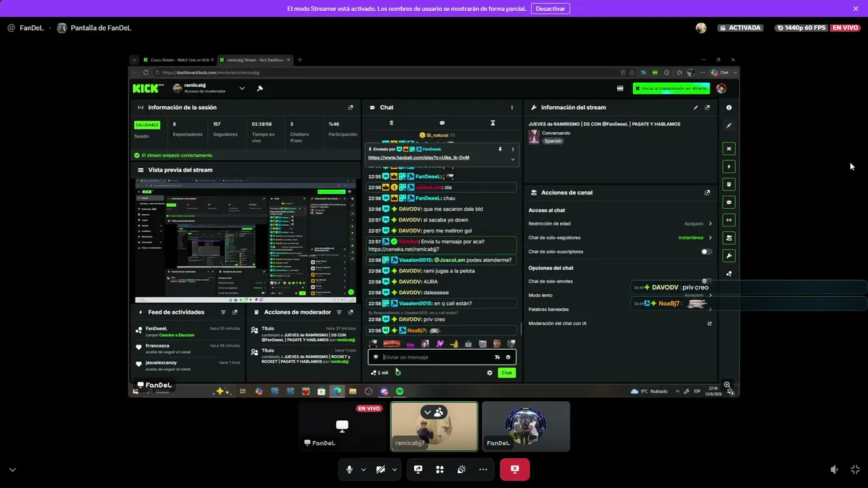Click the screen share button in call controls
Image resolution: width=868 pixels, height=488 pixels.
tap(418, 470)
